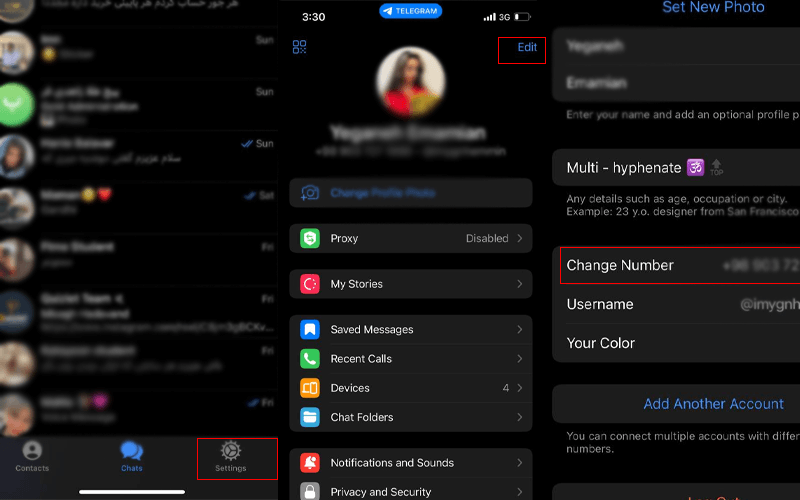This screenshot has width=800, height=500.
Task: Click the battery icon in status bar
Action: 522,17
